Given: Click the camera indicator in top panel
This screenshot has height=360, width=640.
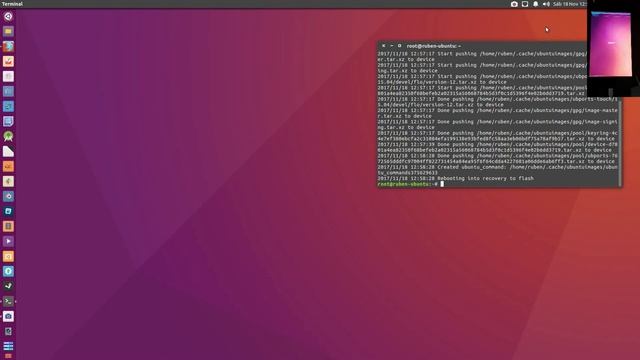Looking at the screenshot, I should coord(514,4).
